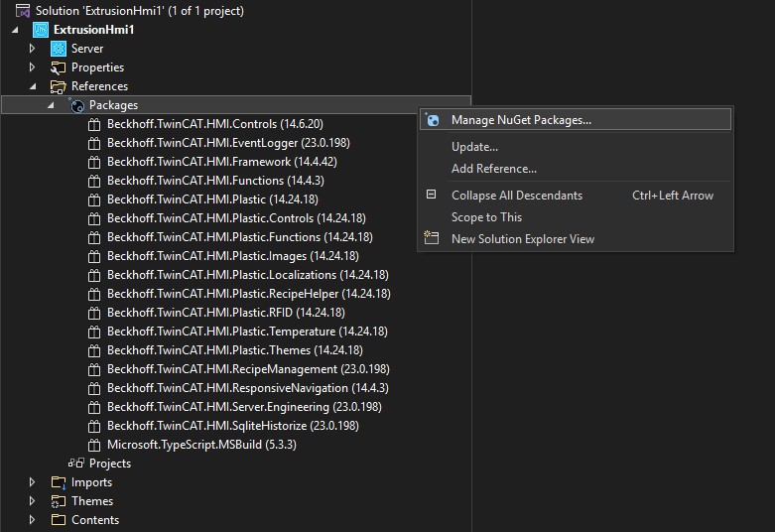The height and width of the screenshot is (532, 775).
Task: Select Microsoft.TypeScript.MSBuild (5.3.3) text
Action: [x=201, y=445]
